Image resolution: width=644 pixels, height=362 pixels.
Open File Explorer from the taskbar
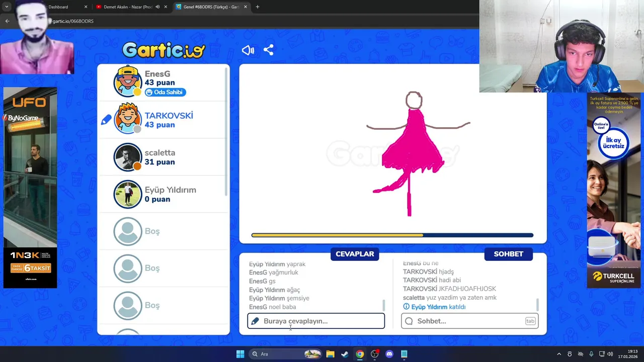[330, 354]
